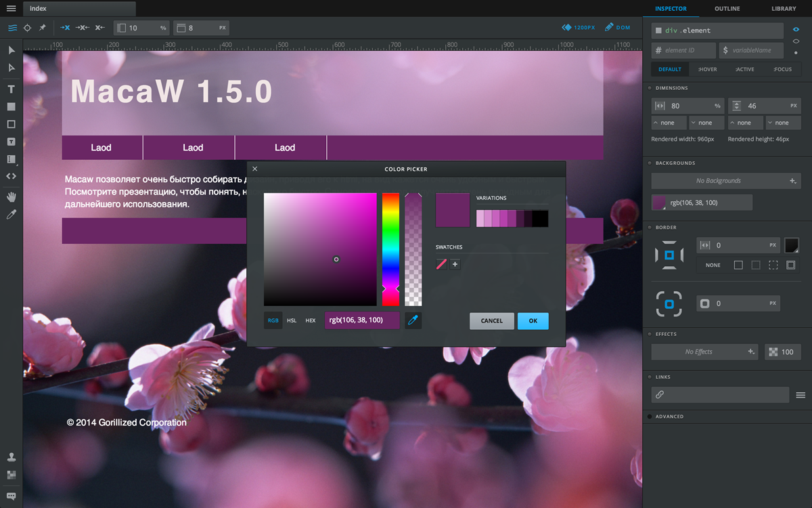Add a new swatch with plus button
Viewport: 812px width, 508px height.
(455, 264)
